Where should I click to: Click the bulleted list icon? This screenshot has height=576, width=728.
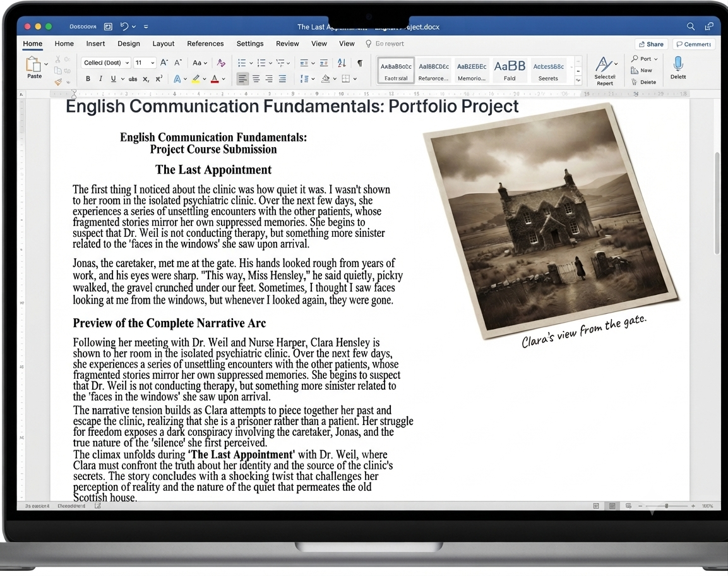(x=242, y=63)
